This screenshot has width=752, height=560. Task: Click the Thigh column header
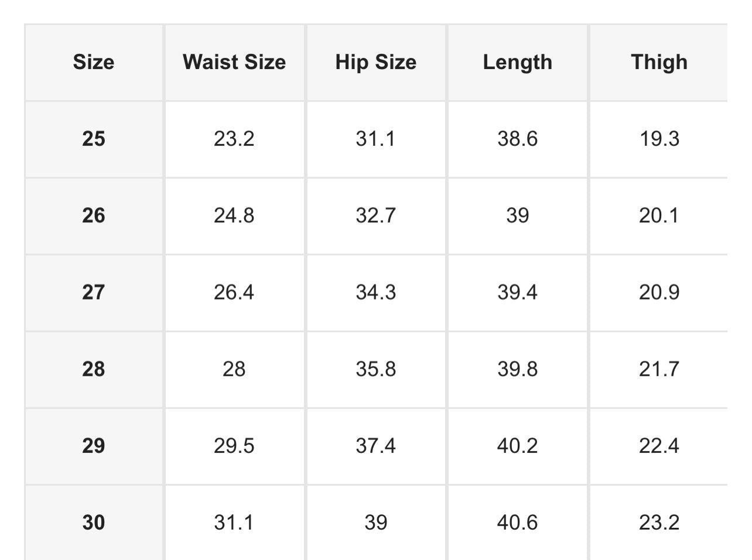point(659,62)
